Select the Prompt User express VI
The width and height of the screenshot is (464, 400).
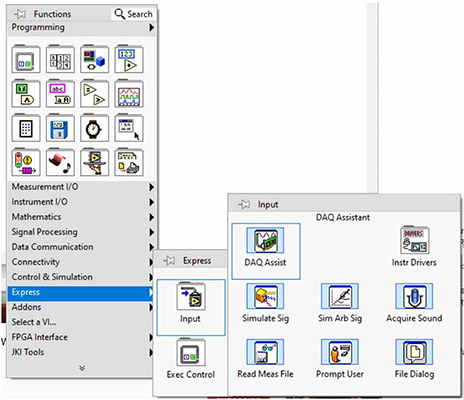point(340,359)
